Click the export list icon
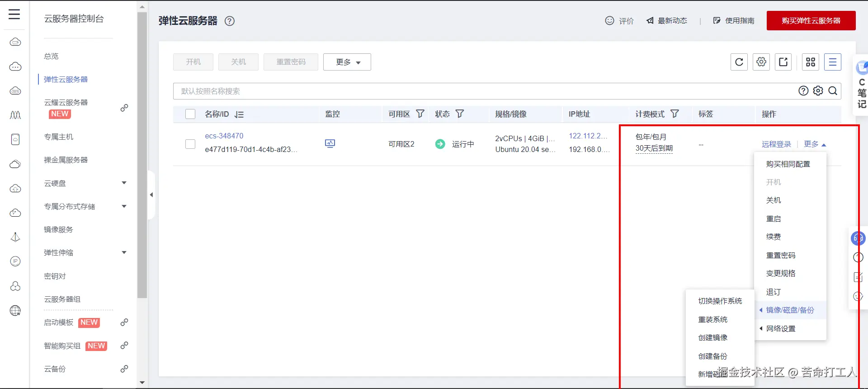This screenshot has width=868, height=389. tap(783, 62)
